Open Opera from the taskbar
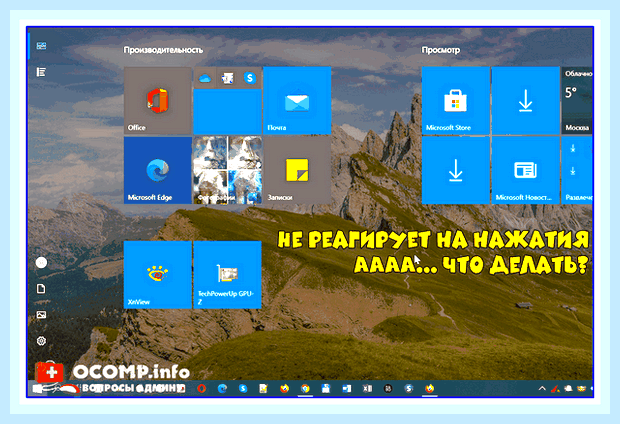Viewport: 620px width, 424px height. (202, 388)
